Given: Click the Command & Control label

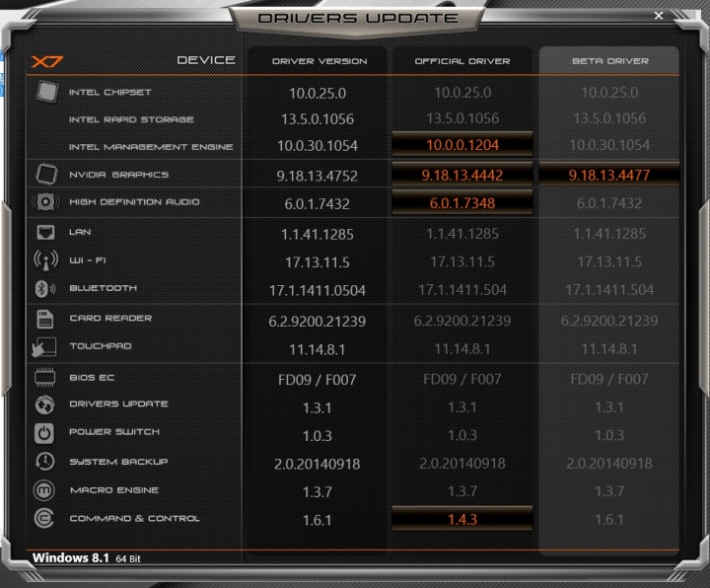Looking at the screenshot, I should [134, 518].
